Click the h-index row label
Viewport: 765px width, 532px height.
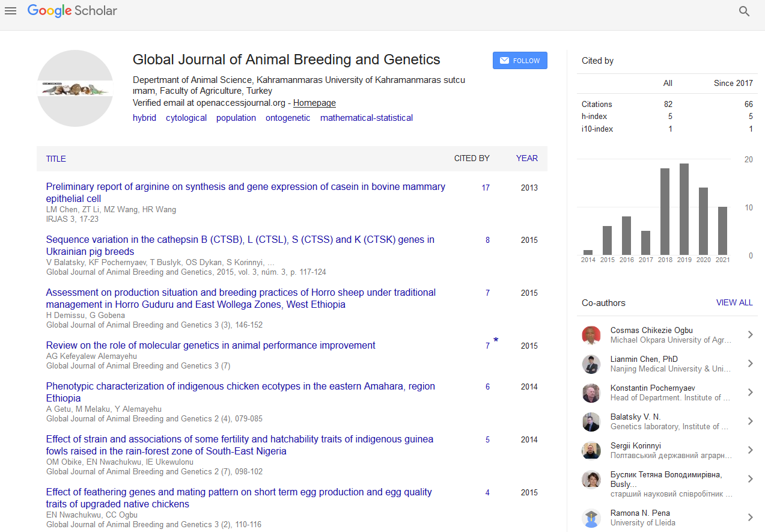594,117
